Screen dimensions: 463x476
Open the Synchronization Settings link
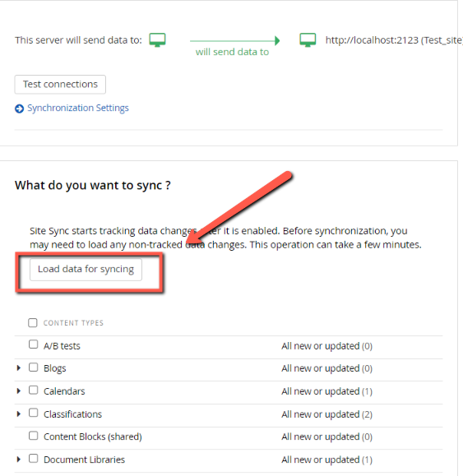[78, 108]
